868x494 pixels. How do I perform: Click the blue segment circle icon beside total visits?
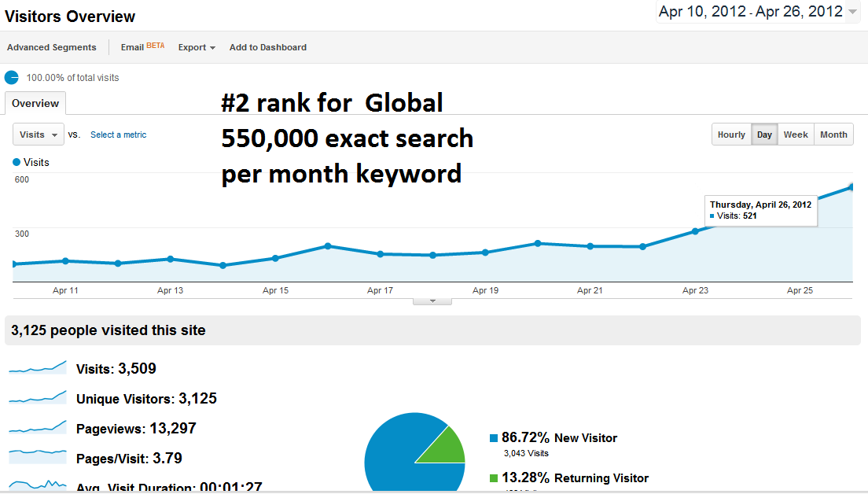12,78
